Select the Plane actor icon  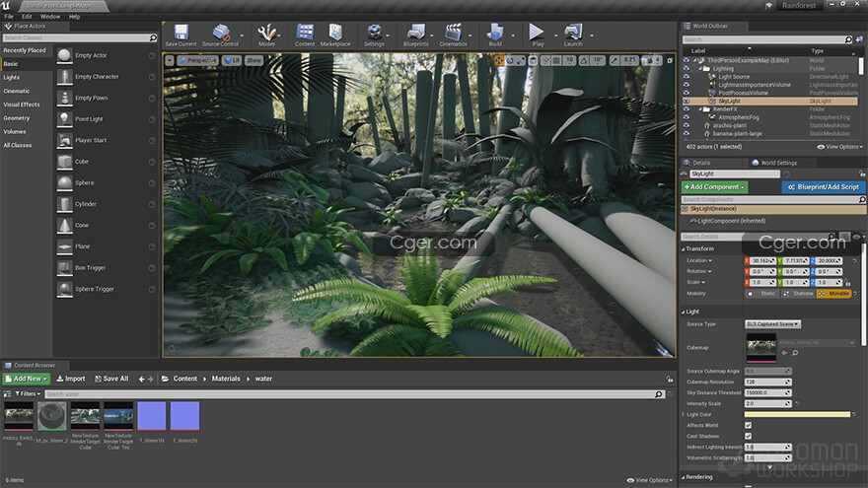[x=65, y=246]
